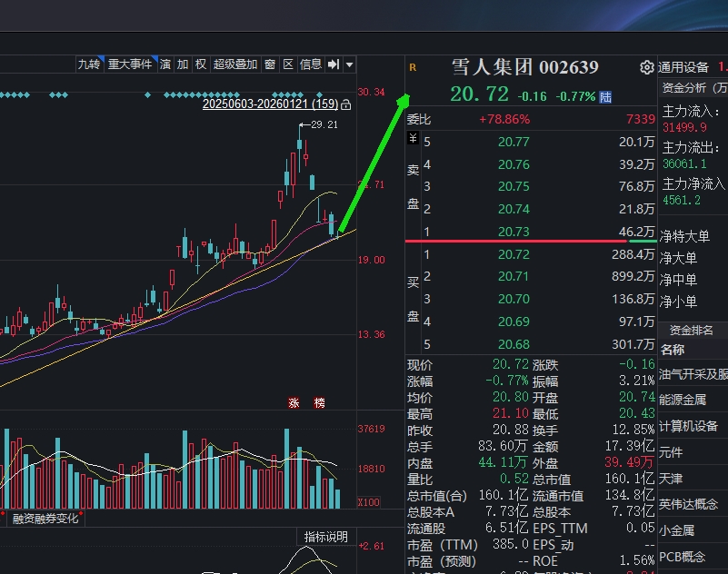The image size is (728, 574).
Task: Click the buy 1 price 20.72
Action: pos(514,254)
